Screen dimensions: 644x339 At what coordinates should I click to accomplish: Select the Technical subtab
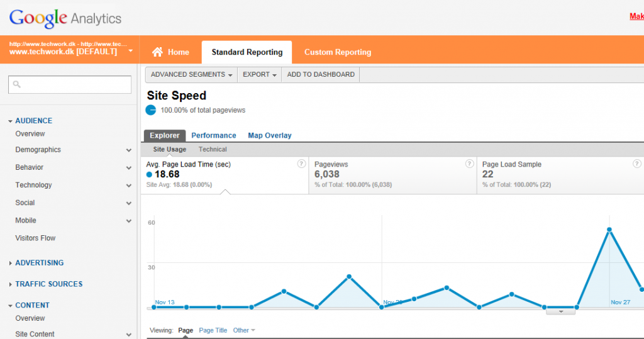tap(213, 150)
